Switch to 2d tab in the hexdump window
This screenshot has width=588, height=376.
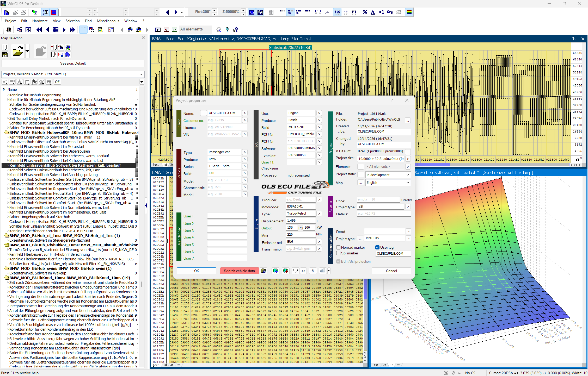click(165, 165)
